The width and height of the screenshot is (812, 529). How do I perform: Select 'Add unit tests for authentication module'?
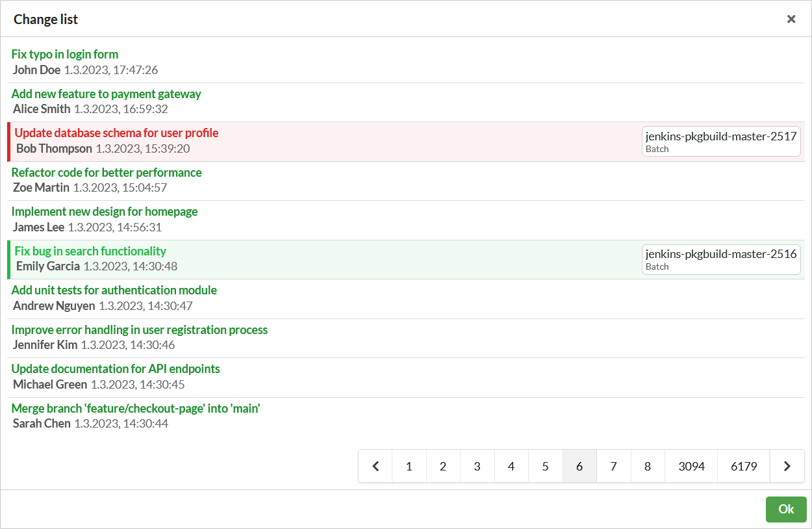[114, 290]
